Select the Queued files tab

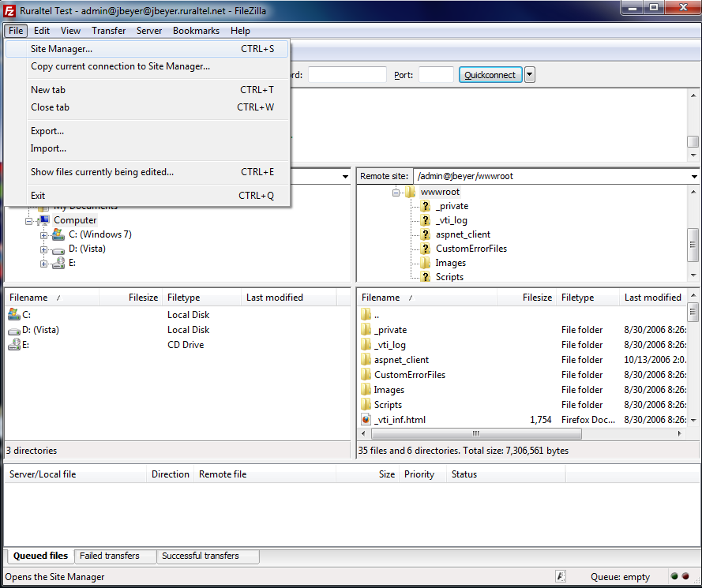point(40,556)
